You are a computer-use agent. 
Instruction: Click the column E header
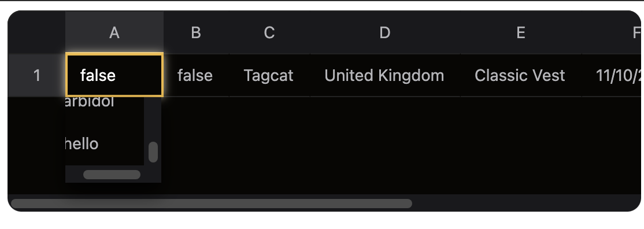(521, 32)
